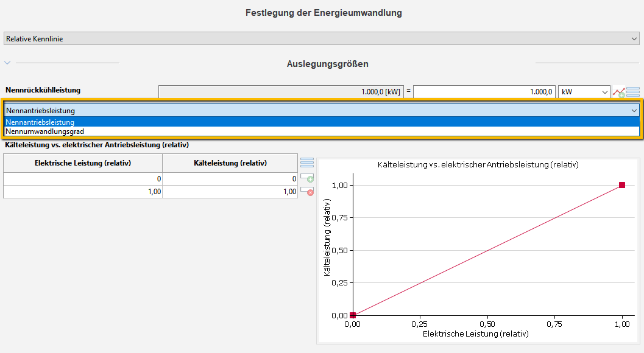The width and height of the screenshot is (644, 353).
Task: Click the Nennrückkühlleistung value input field
Action: point(484,92)
